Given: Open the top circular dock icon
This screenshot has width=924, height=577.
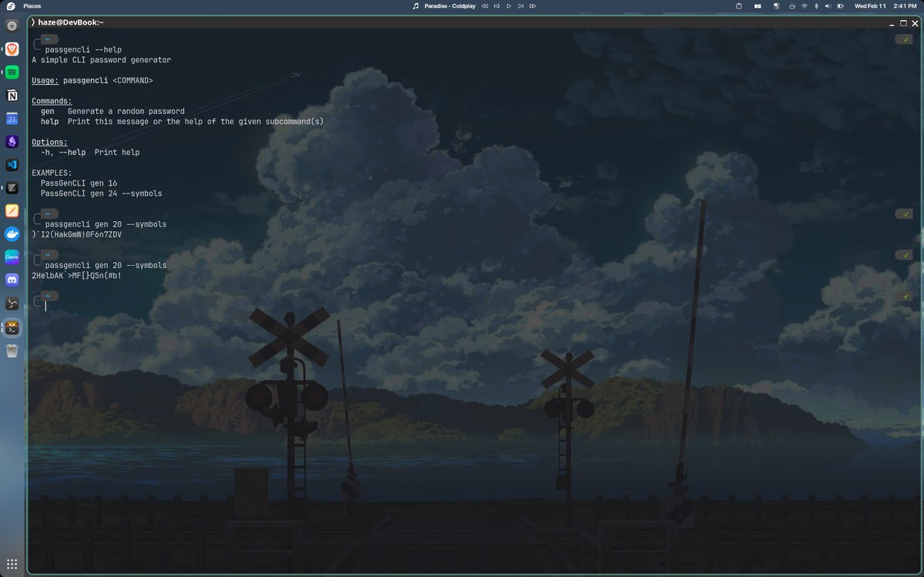Looking at the screenshot, I should 12,25.
